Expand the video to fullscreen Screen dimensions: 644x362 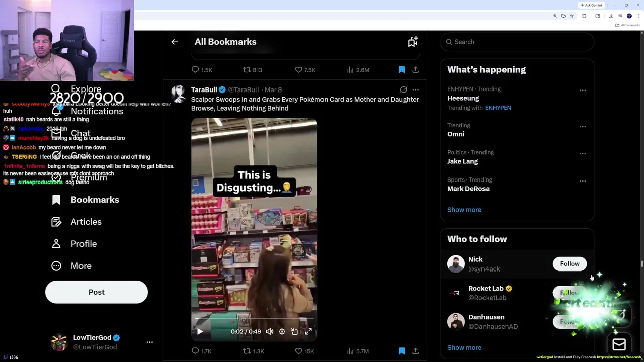pyautogui.click(x=308, y=331)
